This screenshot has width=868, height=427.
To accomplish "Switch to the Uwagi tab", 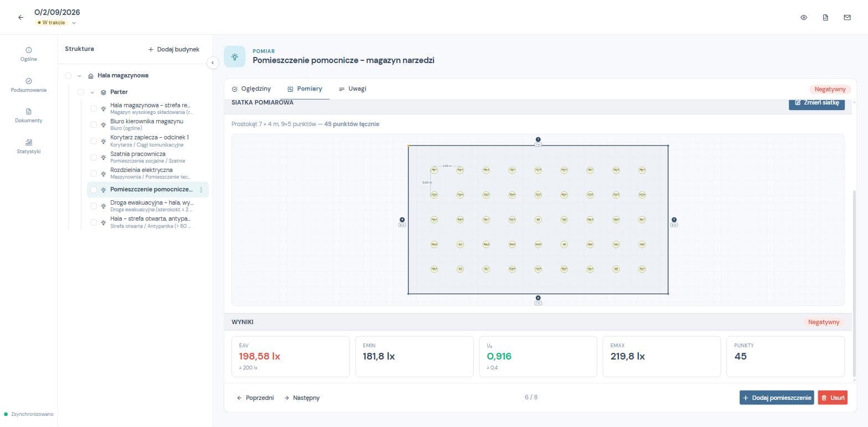I will 353,89.
